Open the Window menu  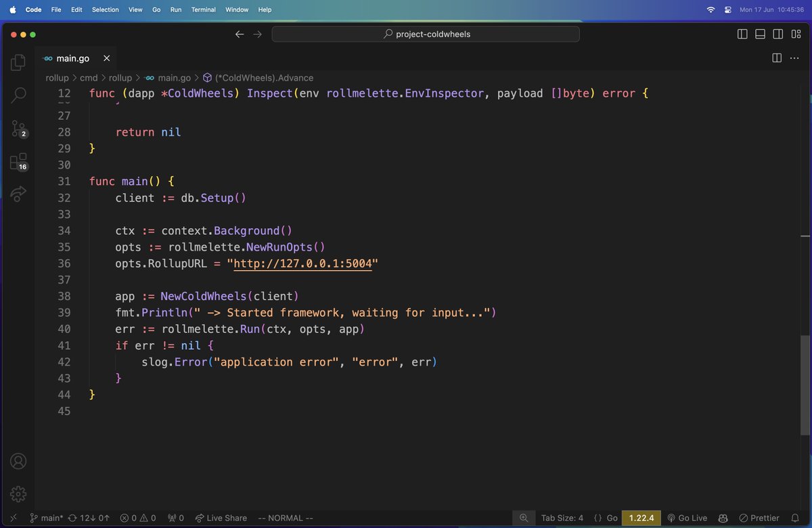tap(237, 9)
